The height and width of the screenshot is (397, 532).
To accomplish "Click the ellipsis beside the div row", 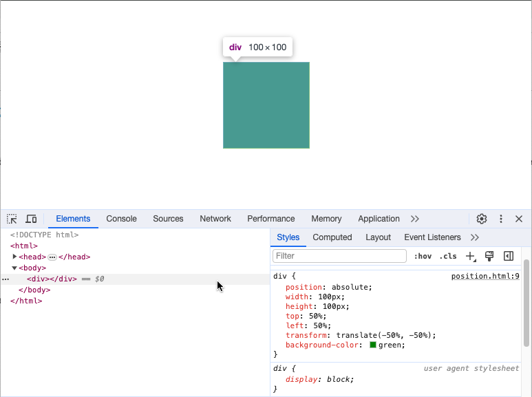I will (6, 279).
